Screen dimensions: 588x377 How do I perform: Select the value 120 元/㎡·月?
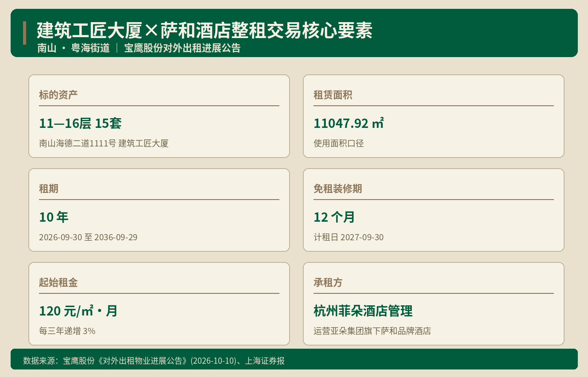[x=78, y=311]
